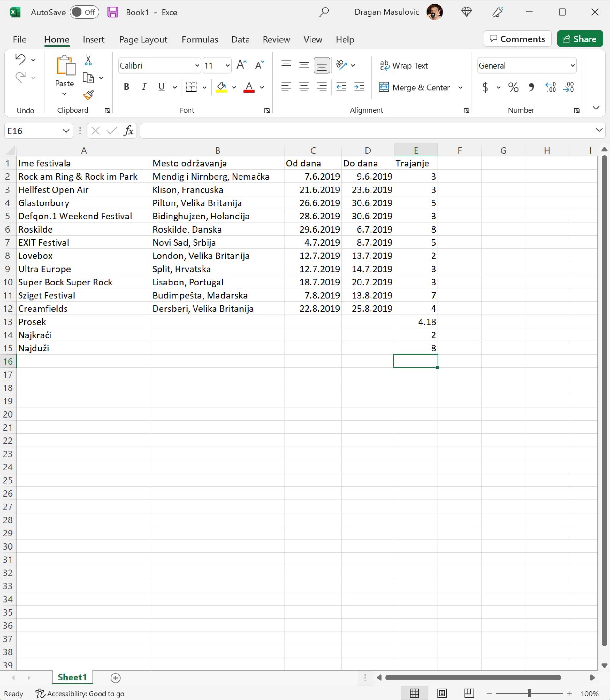Click the Increase Indent icon
The height and width of the screenshot is (700, 610).
[359, 87]
